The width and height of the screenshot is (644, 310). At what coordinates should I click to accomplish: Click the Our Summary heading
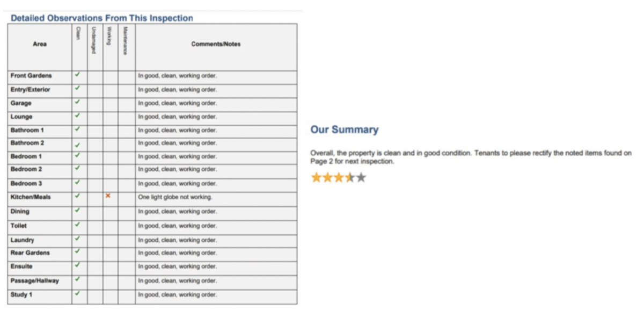344,130
